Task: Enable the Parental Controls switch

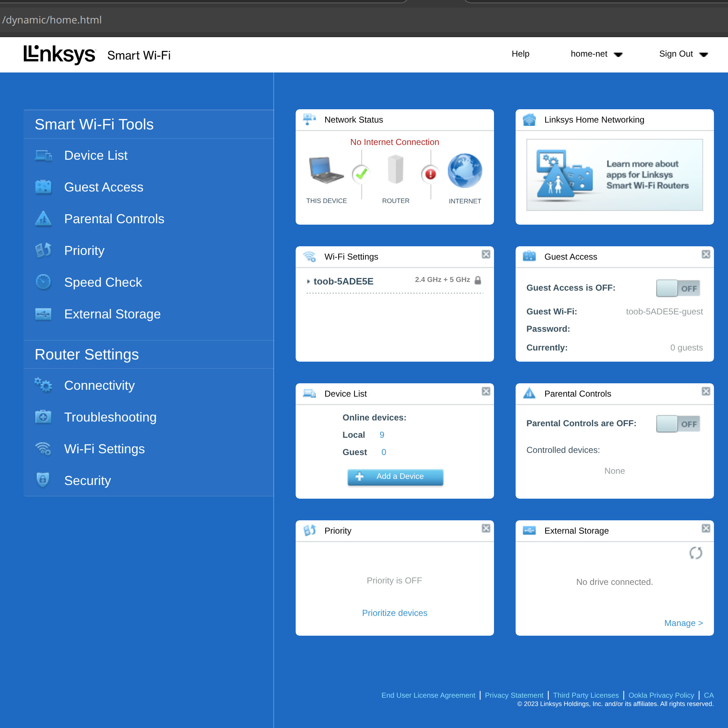Action: pos(678,424)
